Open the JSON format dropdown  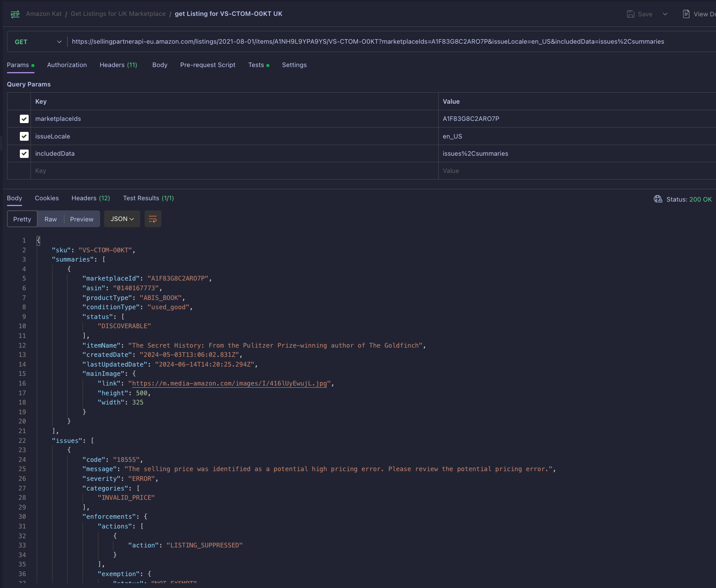122,219
